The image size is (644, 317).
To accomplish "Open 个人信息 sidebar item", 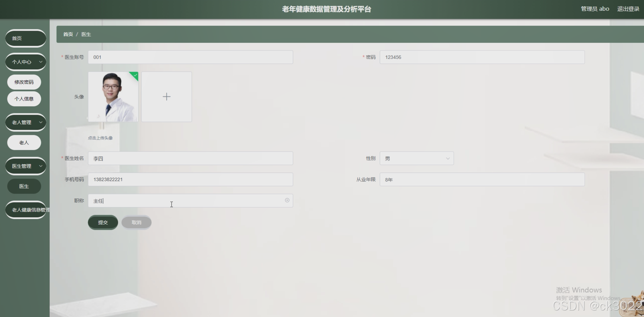I will click(x=24, y=99).
